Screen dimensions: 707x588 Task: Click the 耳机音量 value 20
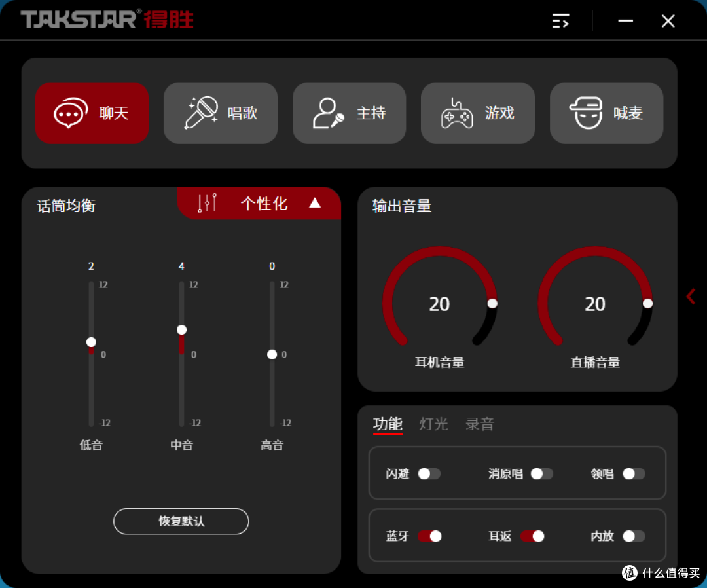pyautogui.click(x=439, y=304)
